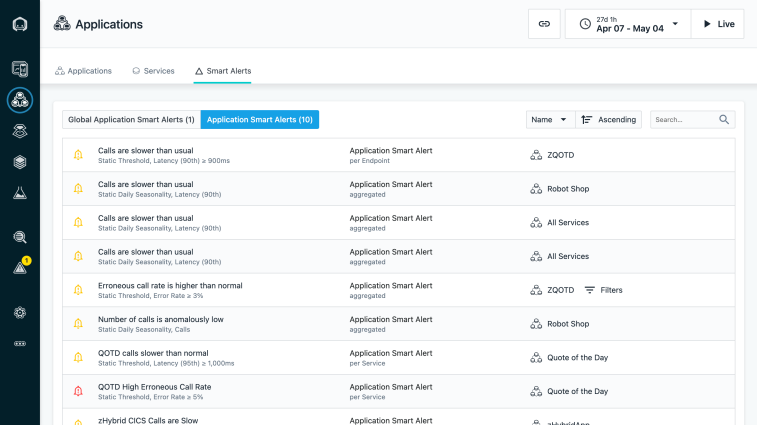Open Analytics magnifier sidebar icon
Viewport: 757px width, 425px height.
(20, 237)
